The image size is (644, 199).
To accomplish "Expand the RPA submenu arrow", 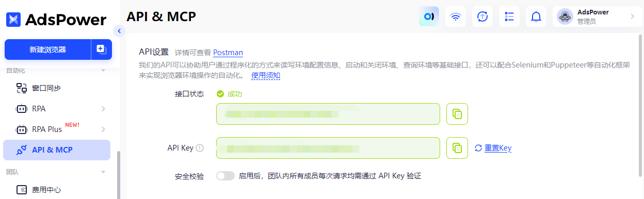I will pyautogui.click(x=103, y=109).
